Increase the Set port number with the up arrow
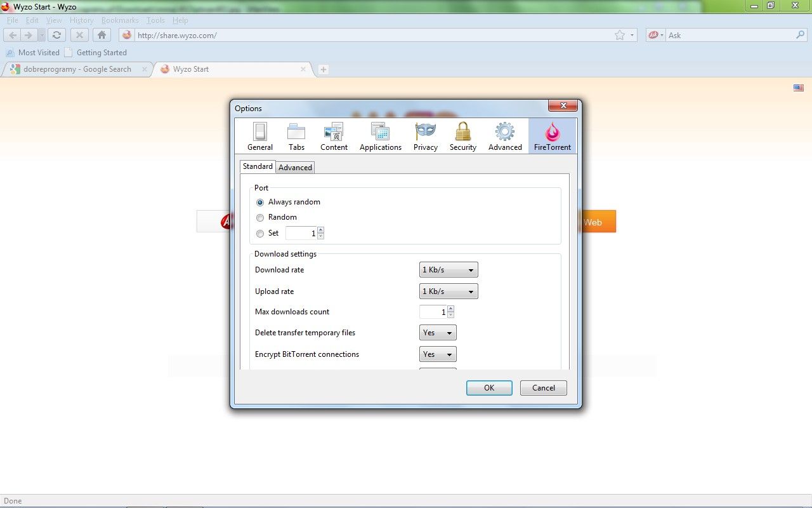 tap(320, 230)
